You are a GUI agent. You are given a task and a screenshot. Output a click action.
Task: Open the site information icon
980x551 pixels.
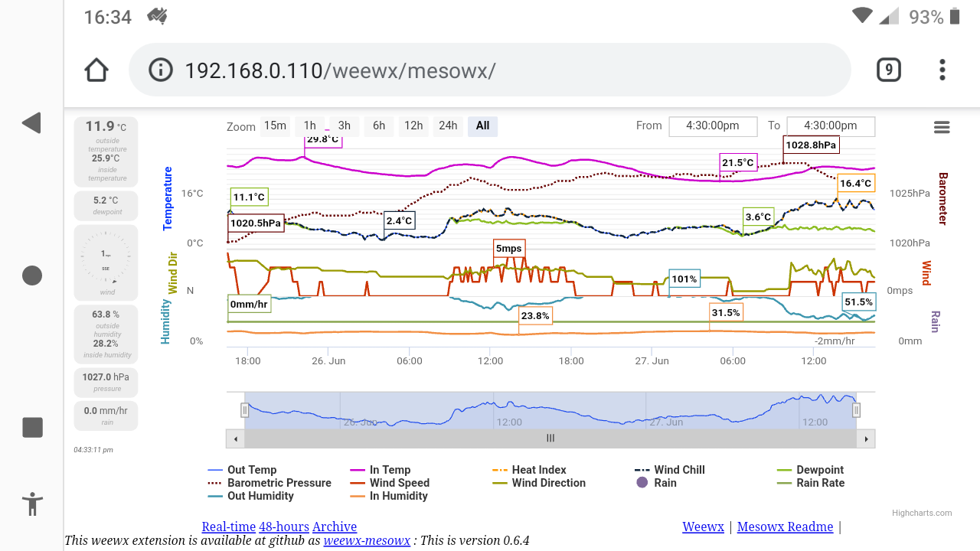160,70
